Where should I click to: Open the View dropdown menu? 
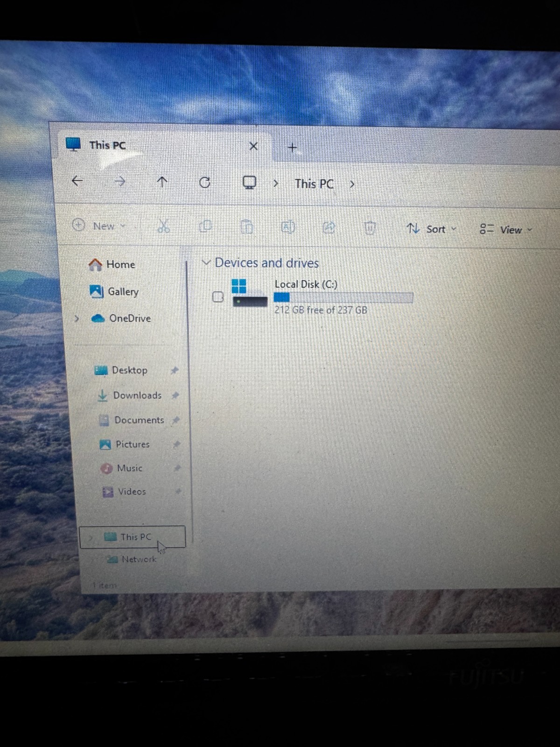[506, 230]
